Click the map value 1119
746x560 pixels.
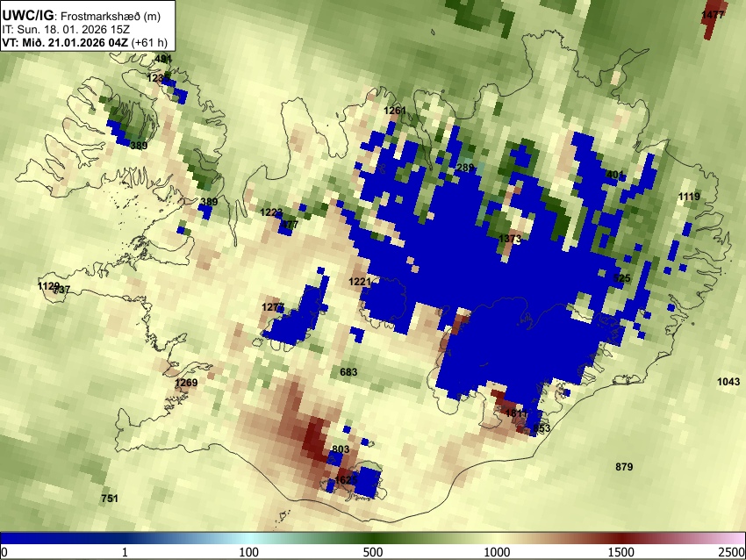[x=689, y=197]
